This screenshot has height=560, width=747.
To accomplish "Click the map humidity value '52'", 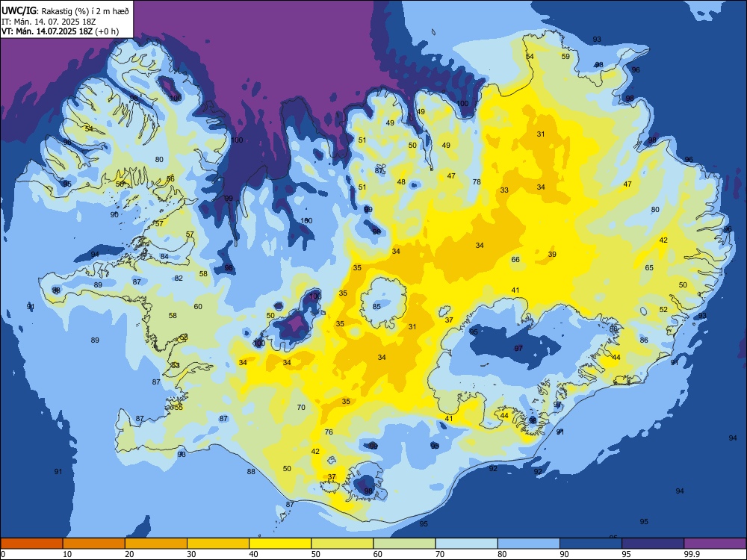I will click(663, 310).
